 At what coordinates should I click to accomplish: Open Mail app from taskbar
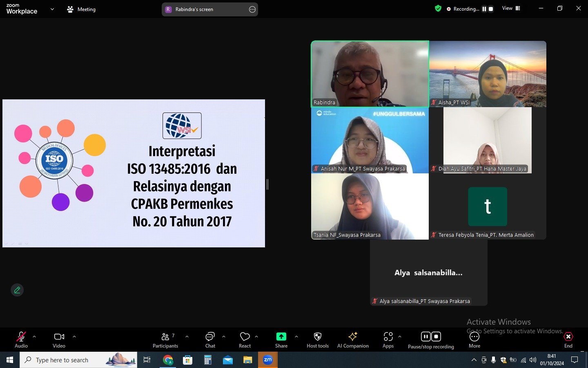pos(228,360)
